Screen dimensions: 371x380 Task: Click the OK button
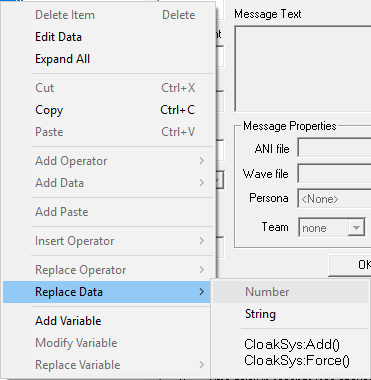[350, 265]
